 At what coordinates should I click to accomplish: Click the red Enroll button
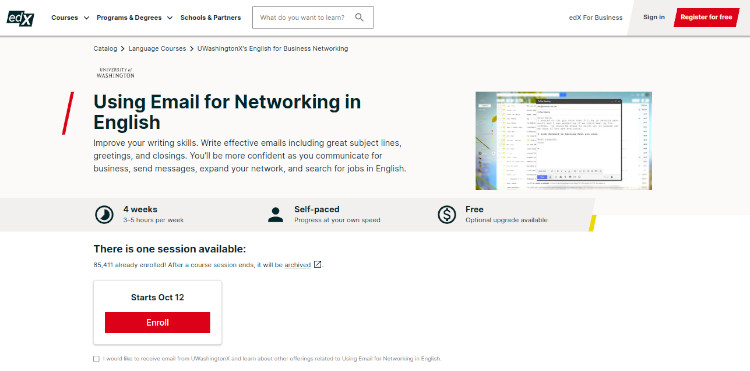[157, 323]
